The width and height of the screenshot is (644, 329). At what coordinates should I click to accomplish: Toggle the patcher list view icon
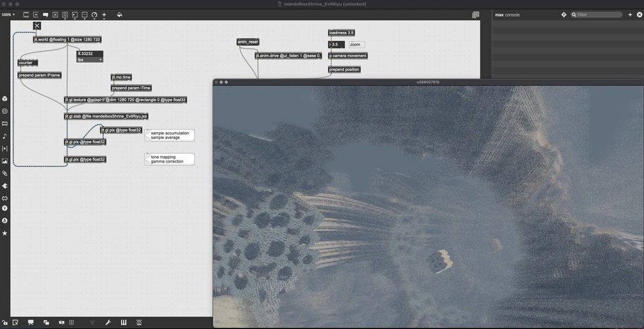(476, 15)
